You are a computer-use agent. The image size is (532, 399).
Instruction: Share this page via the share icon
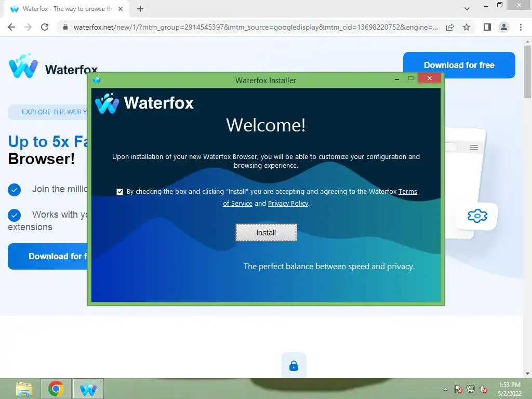450,27
